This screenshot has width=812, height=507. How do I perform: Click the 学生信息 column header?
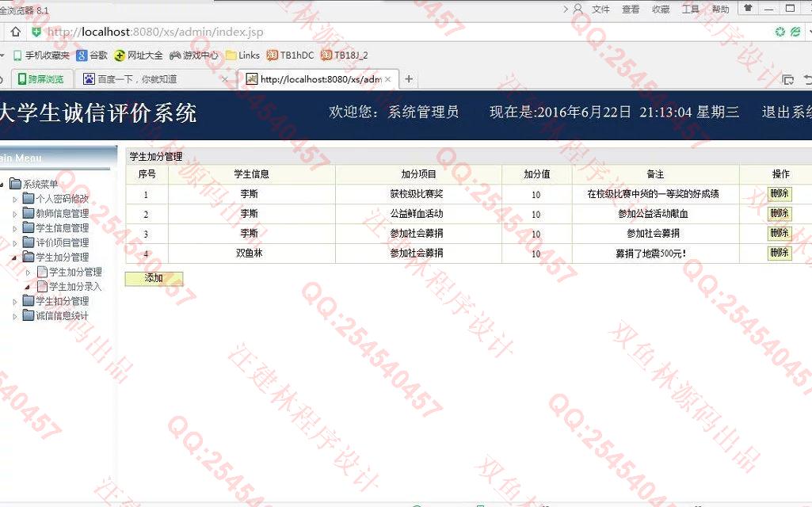tap(251, 174)
